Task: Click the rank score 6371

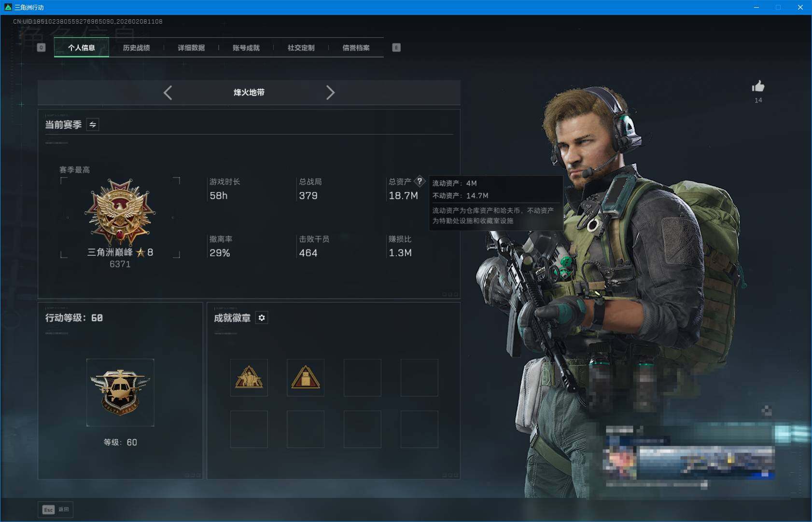Action: [x=120, y=264]
